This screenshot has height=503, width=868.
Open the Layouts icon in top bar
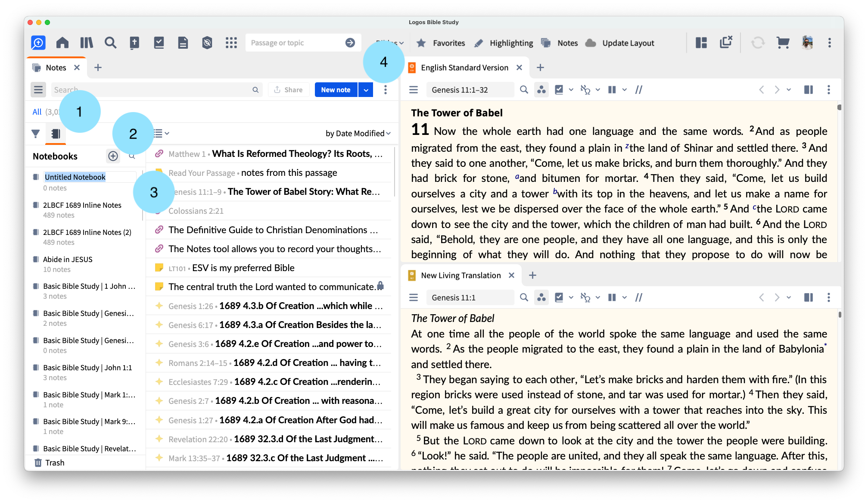point(701,43)
